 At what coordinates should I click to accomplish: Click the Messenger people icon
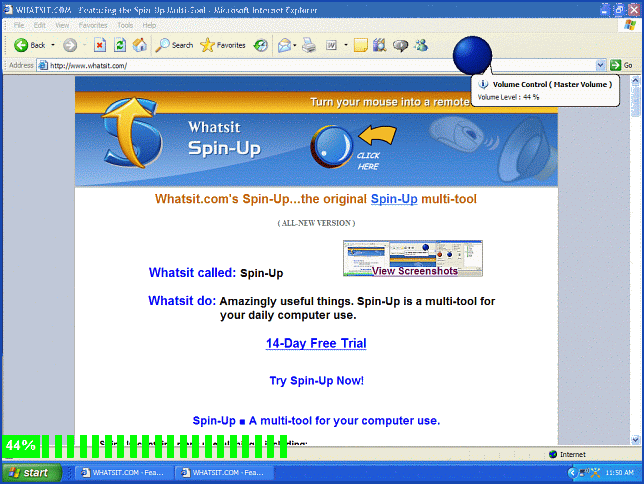point(421,45)
